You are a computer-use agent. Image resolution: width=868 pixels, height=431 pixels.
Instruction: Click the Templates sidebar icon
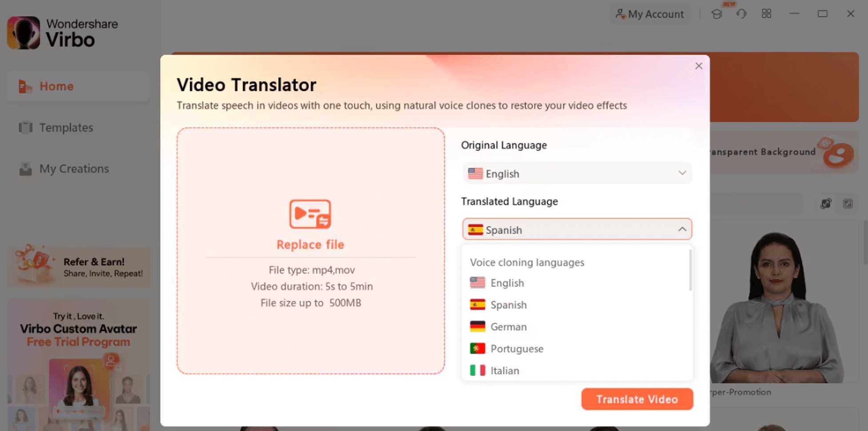(25, 128)
